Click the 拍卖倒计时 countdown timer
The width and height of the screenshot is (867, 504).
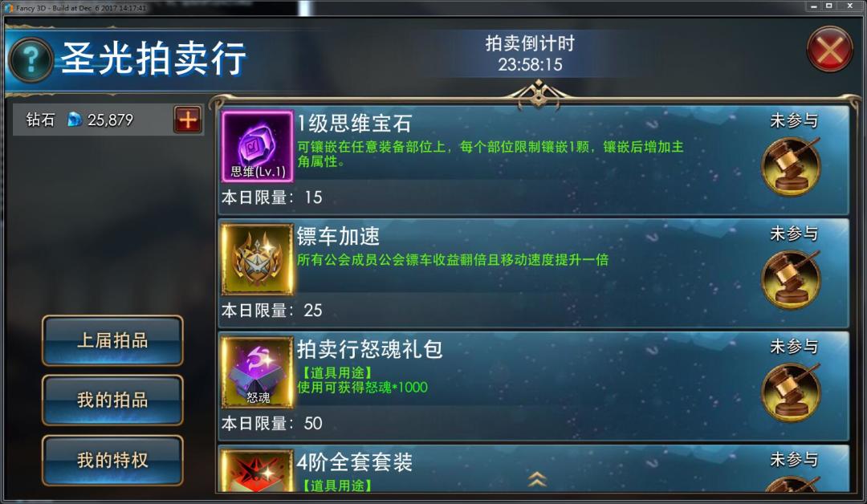[530, 54]
